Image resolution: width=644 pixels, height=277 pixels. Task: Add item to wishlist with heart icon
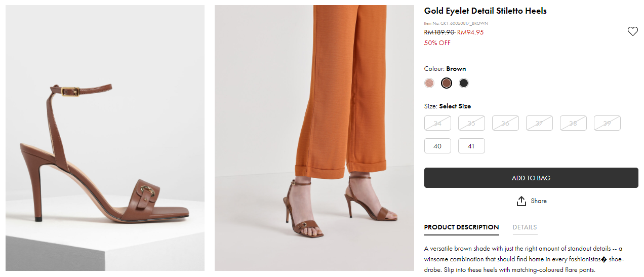tap(632, 31)
